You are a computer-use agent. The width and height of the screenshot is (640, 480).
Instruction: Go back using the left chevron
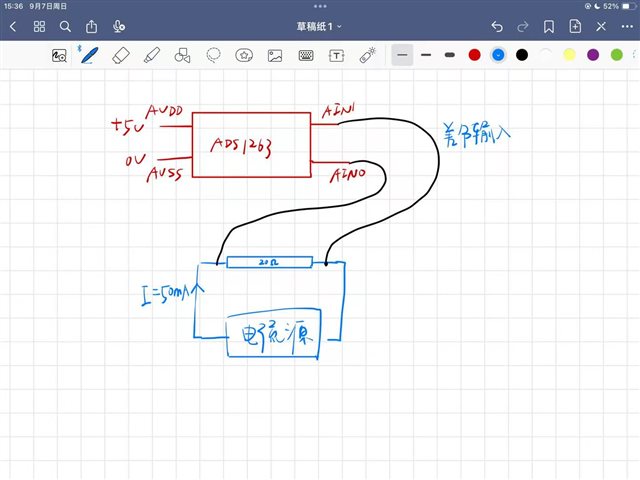click(13, 27)
